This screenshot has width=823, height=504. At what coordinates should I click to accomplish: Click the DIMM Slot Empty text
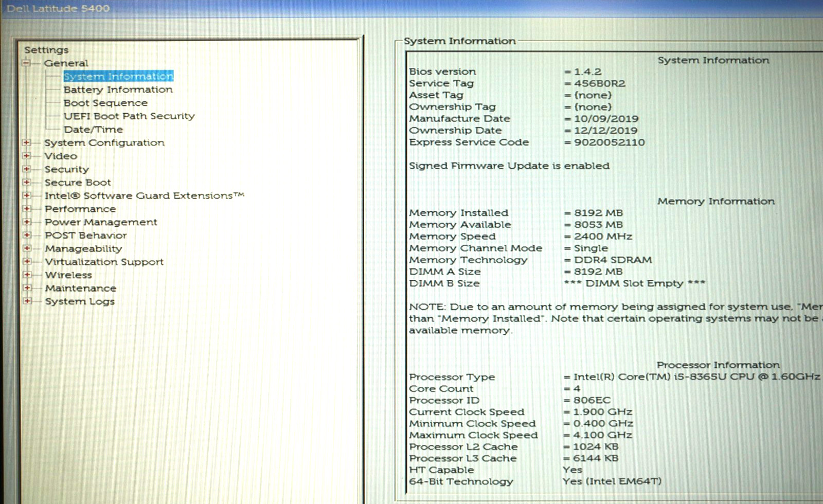(x=634, y=283)
